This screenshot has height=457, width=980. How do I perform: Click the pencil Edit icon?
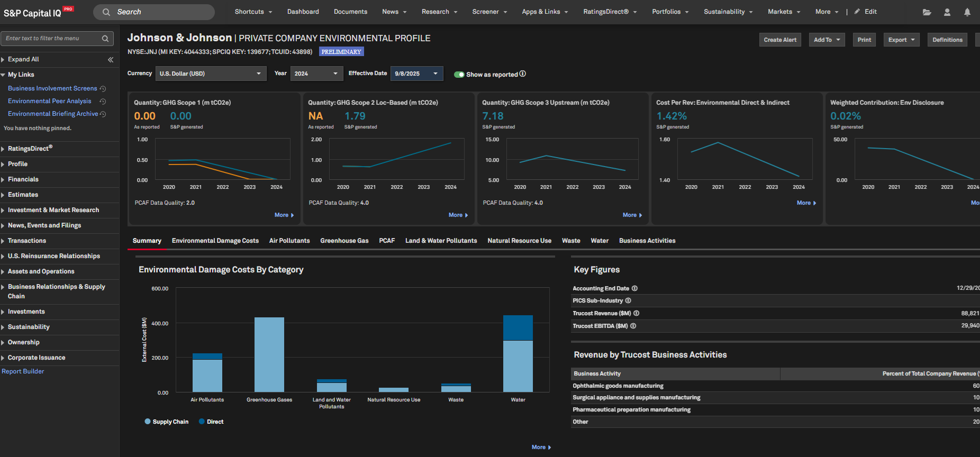pos(857,12)
